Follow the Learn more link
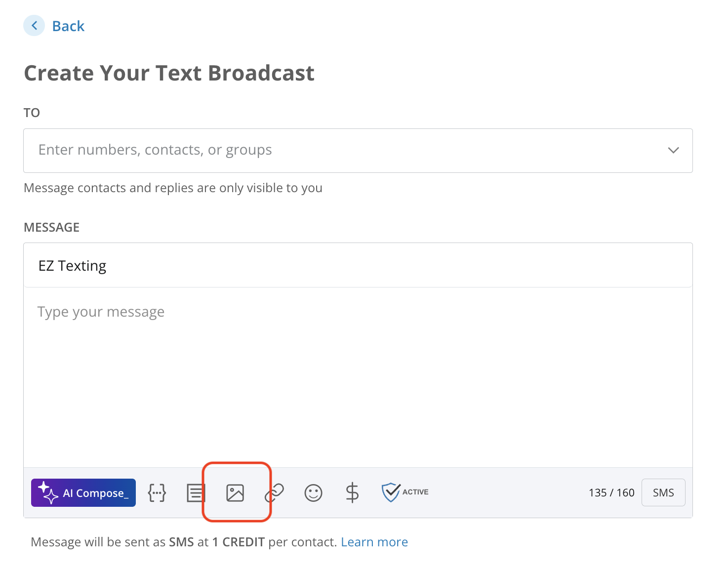The width and height of the screenshot is (728, 572). [374, 542]
